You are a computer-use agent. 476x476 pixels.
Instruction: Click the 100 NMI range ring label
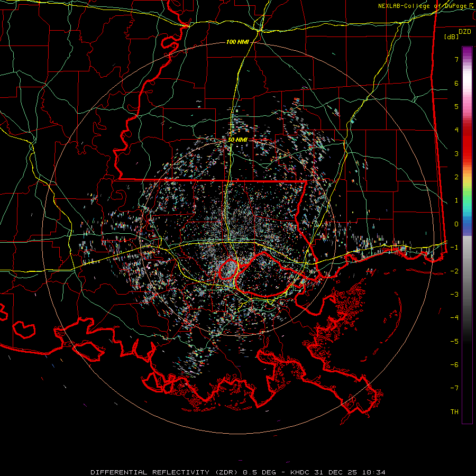237,42
